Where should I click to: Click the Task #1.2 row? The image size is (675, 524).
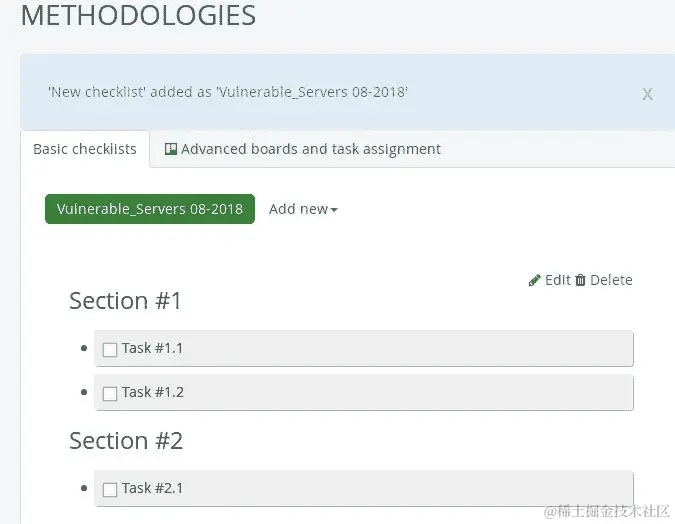364,392
